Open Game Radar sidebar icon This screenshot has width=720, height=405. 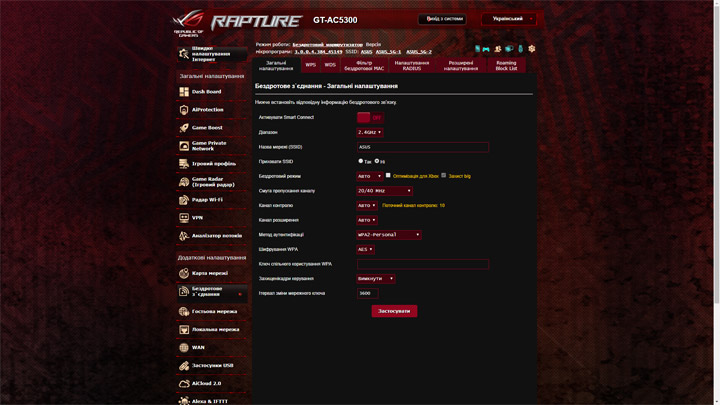pyautogui.click(x=184, y=182)
